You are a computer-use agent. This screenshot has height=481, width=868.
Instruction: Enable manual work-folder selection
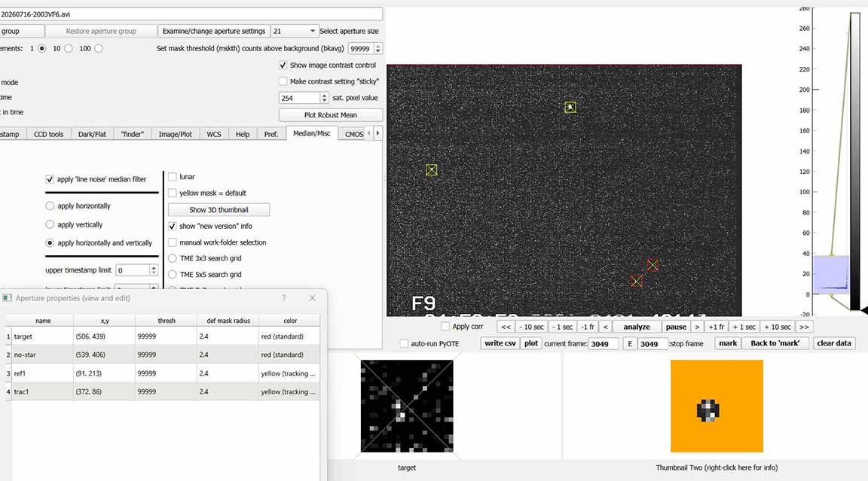[x=172, y=242]
